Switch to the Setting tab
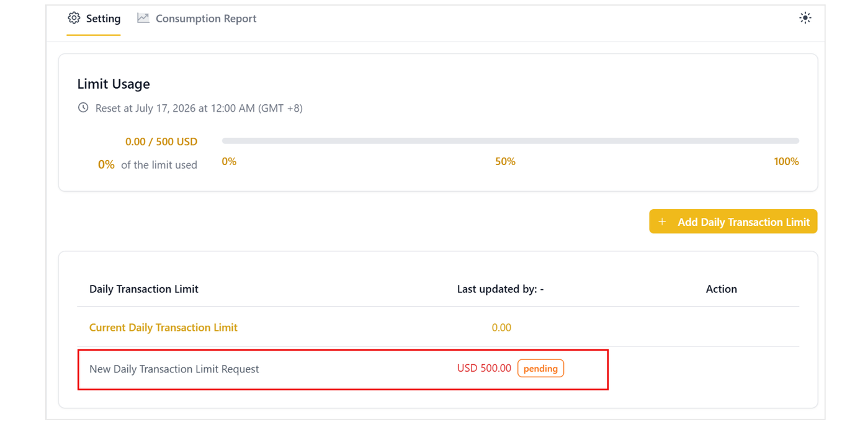Screen dimensions: 868x440 [x=94, y=19]
